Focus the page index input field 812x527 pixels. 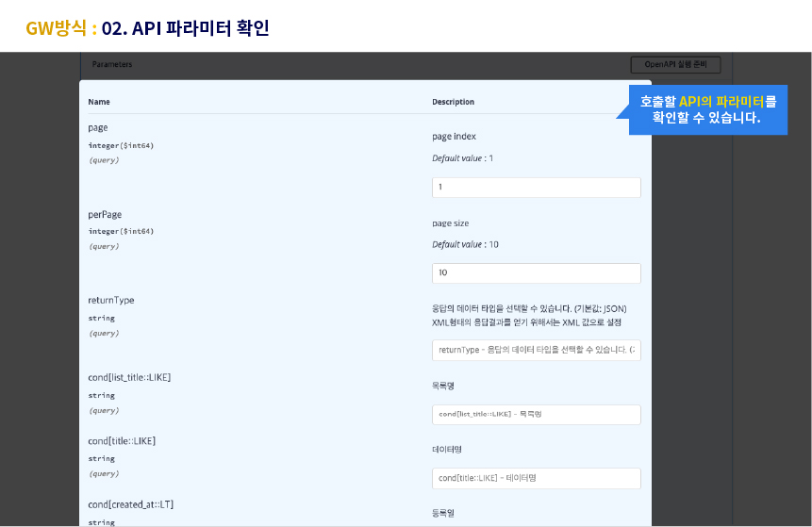coord(536,188)
